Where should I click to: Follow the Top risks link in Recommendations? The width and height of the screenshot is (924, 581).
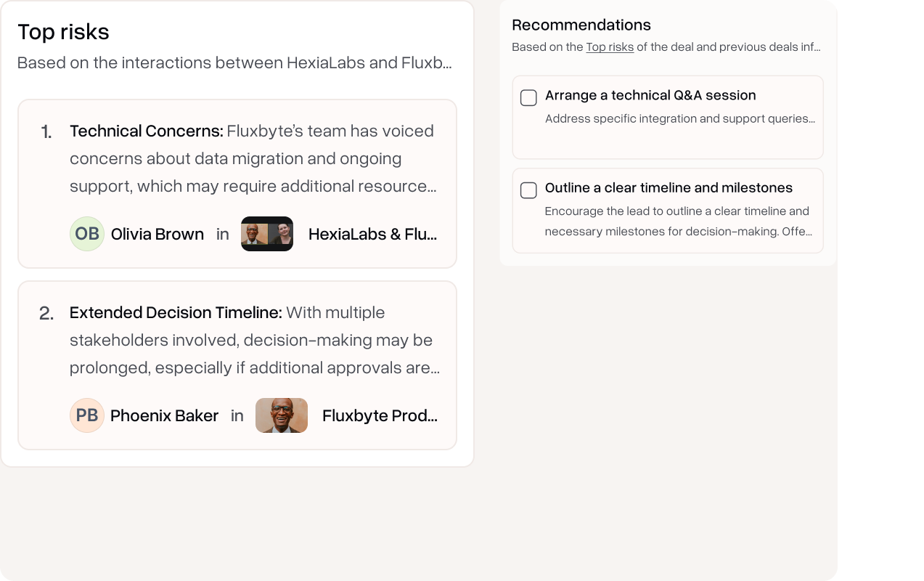pyautogui.click(x=610, y=47)
